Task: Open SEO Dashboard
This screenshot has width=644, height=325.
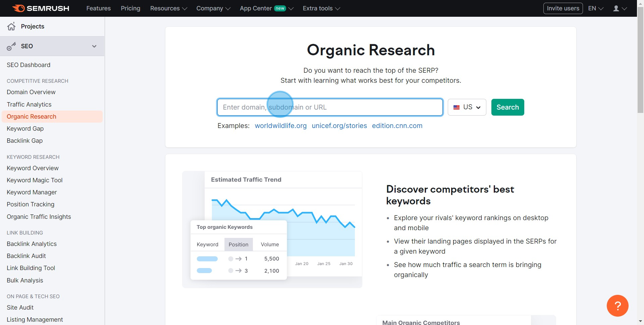Action: tap(29, 65)
